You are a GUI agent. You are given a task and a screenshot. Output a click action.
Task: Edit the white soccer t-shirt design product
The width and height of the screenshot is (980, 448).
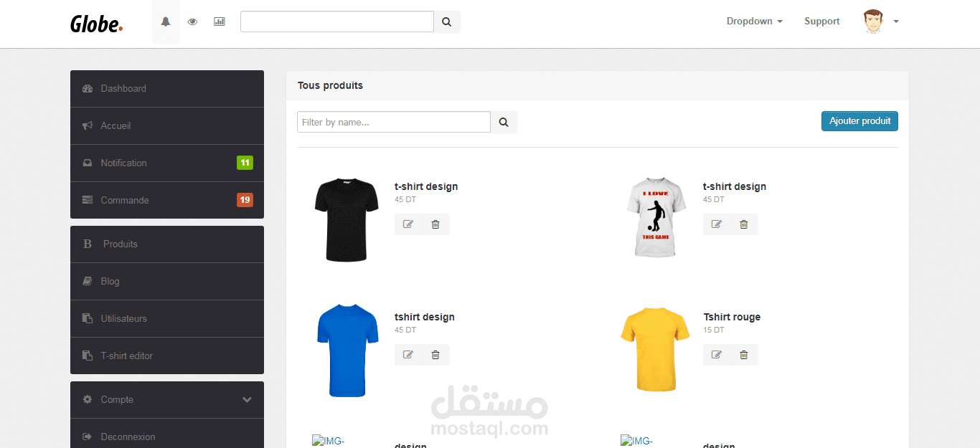pyautogui.click(x=716, y=224)
